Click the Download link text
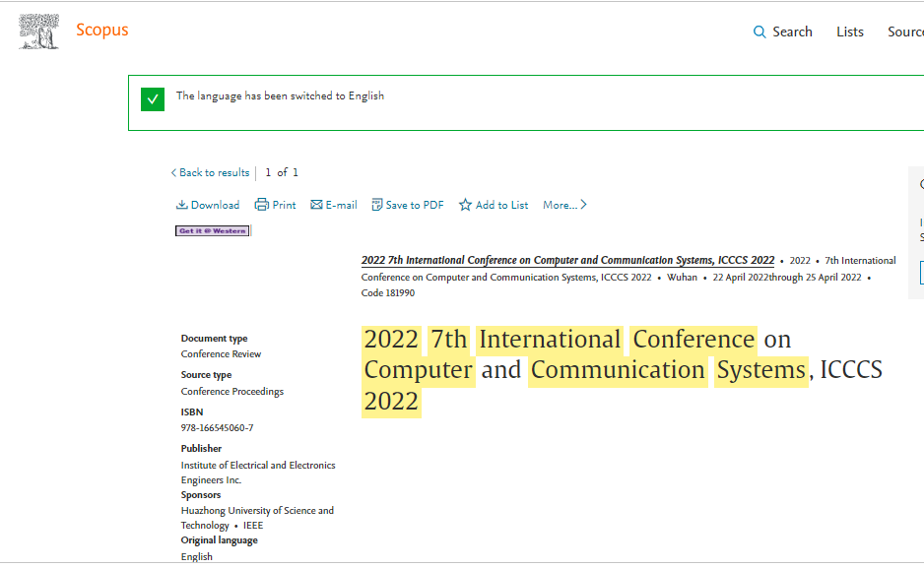 pyautogui.click(x=215, y=205)
